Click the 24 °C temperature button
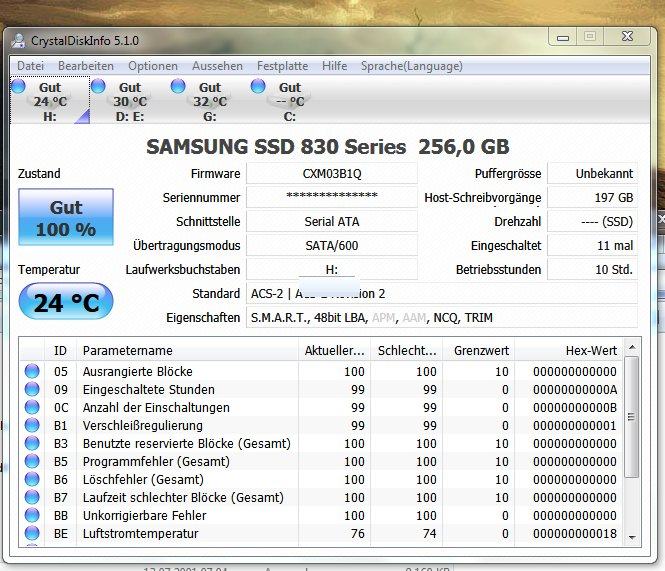This screenshot has width=665, height=571. [66, 302]
